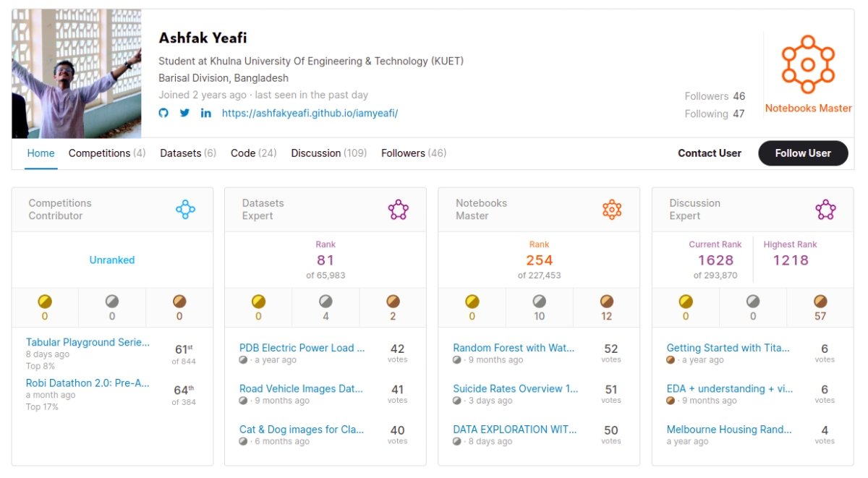Switch to the Home tab
Screen dimensions: 868x478
[x=41, y=153]
